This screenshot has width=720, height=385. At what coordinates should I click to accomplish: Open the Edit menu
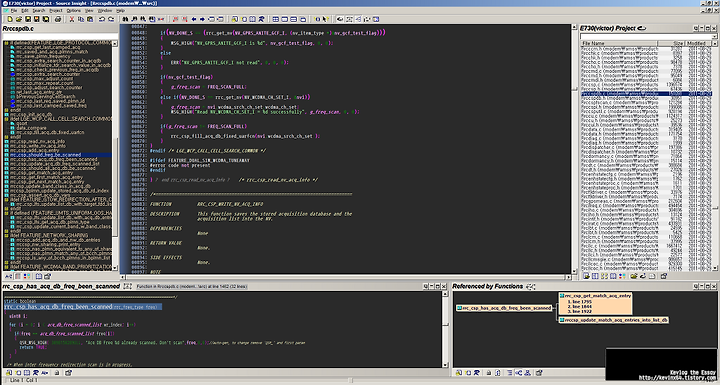(25, 11)
